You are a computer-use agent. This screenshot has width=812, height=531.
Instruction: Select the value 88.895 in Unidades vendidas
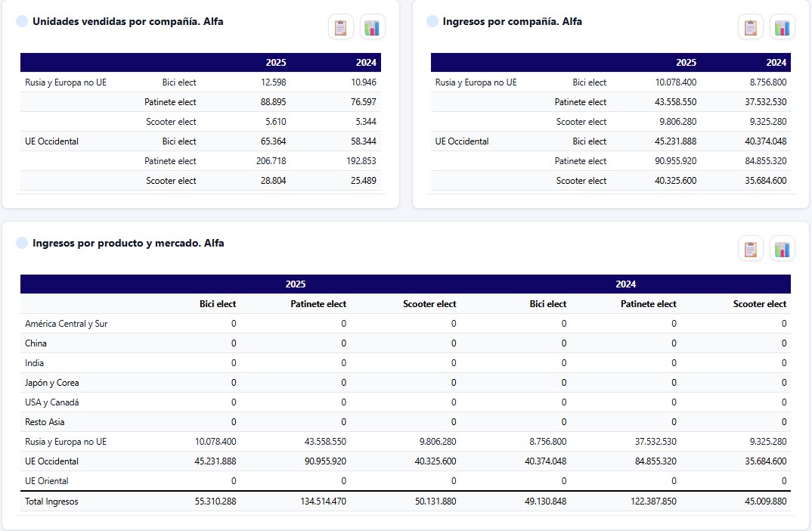click(x=274, y=102)
